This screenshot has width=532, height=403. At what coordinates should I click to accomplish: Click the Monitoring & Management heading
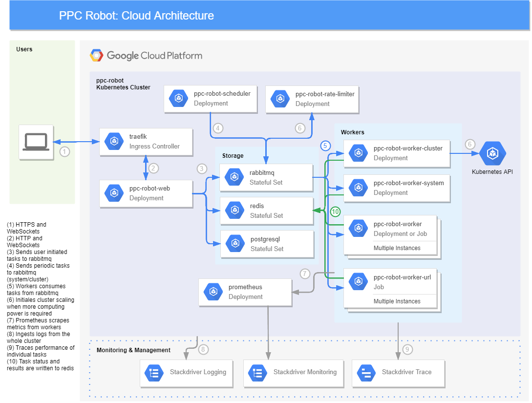coord(133,350)
